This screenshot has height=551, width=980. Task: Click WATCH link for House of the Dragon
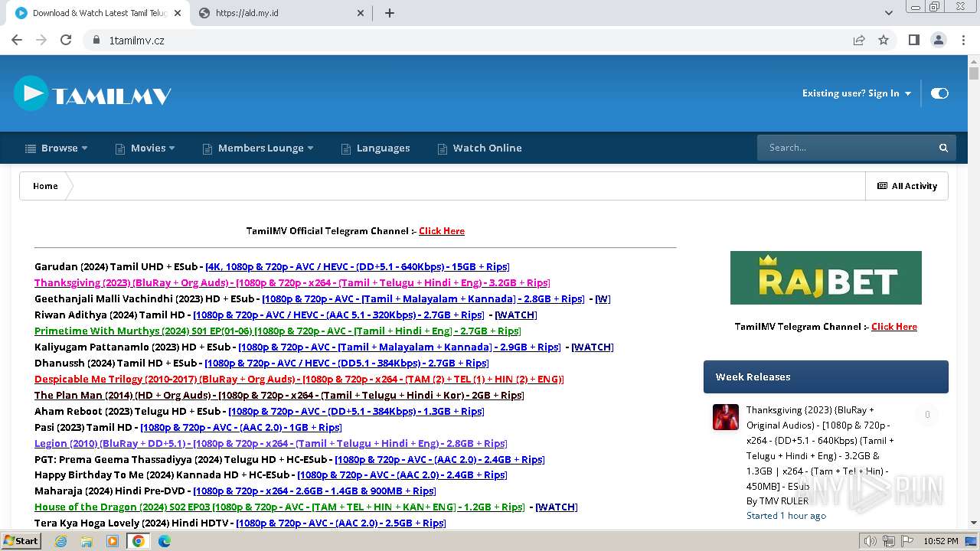pyautogui.click(x=557, y=507)
